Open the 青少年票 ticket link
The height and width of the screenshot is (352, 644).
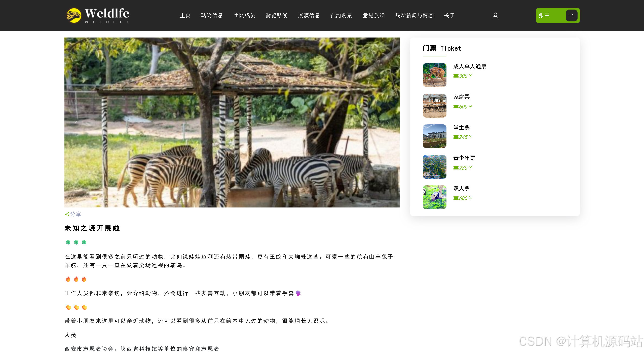[x=464, y=158]
